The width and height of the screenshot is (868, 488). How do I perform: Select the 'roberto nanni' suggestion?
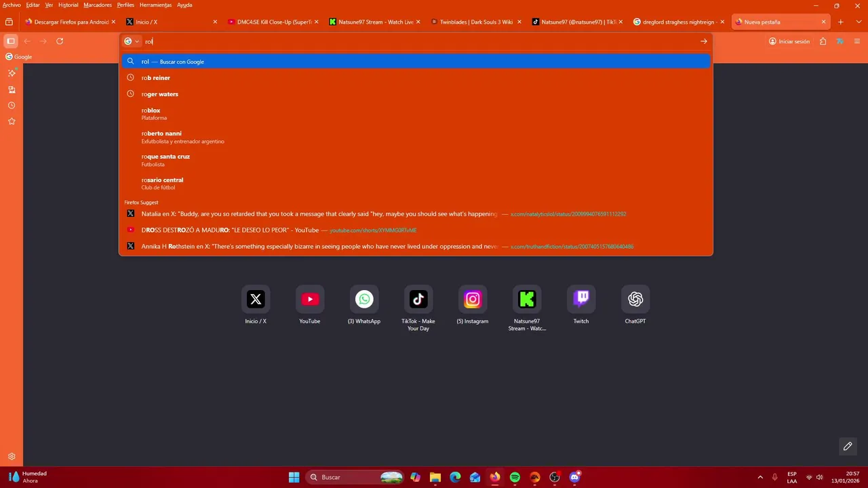416,137
